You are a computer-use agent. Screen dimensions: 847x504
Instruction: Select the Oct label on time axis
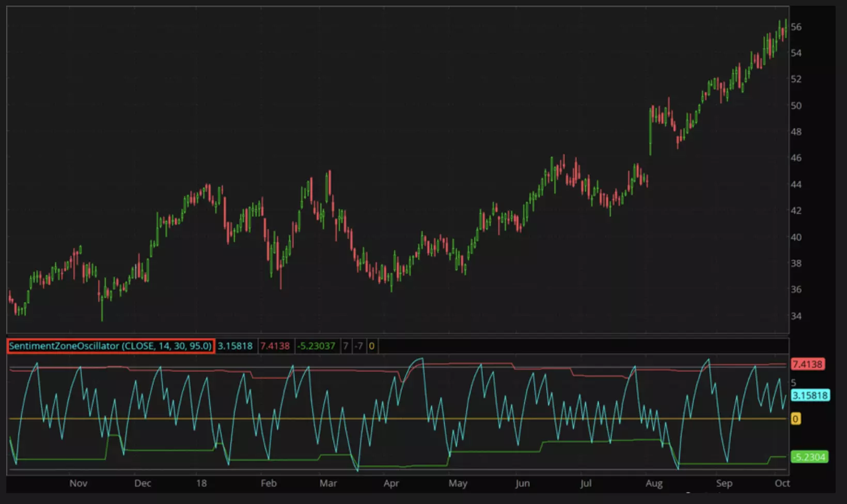pyautogui.click(x=782, y=483)
